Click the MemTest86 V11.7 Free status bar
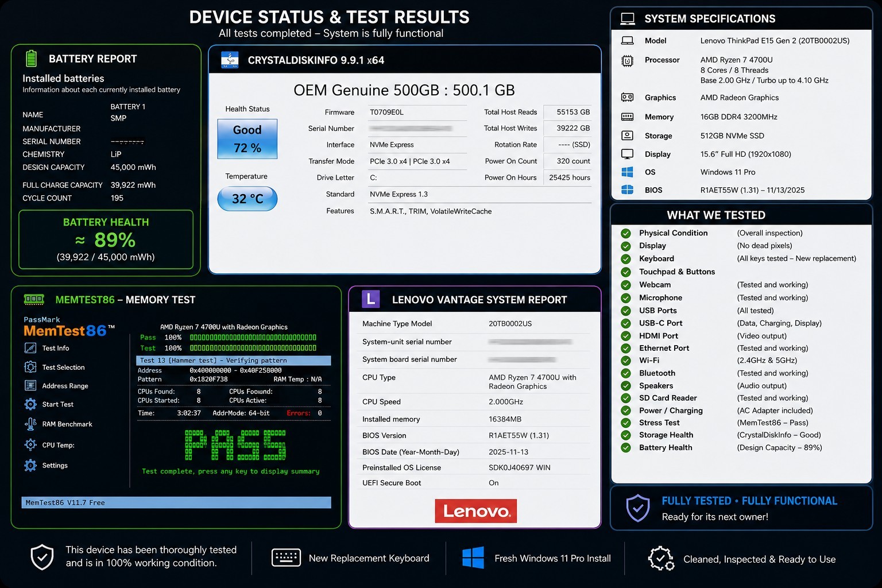Viewport: 882px width, 588px height. point(176,502)
